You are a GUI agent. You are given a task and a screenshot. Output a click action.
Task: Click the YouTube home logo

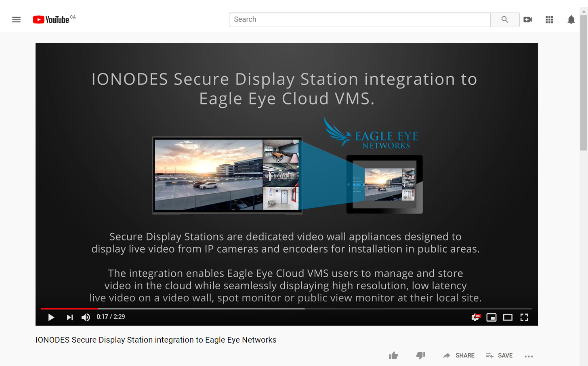(51, 19)
